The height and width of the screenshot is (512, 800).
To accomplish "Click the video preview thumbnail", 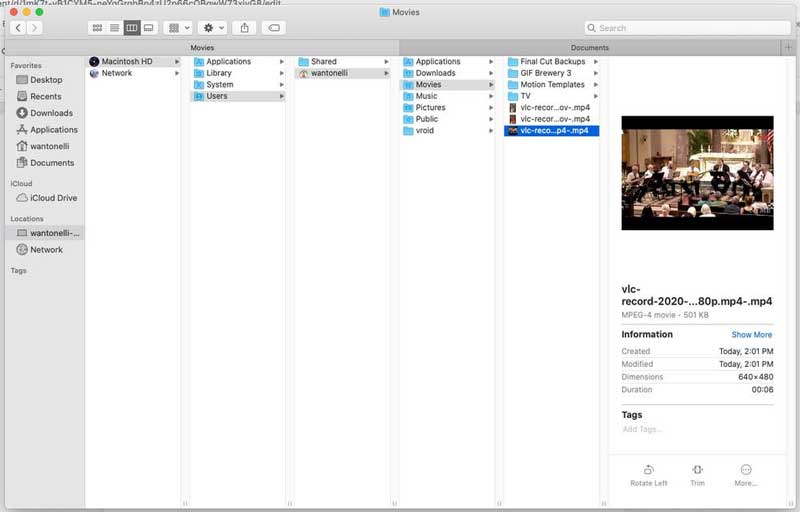I will coord(697,173).
